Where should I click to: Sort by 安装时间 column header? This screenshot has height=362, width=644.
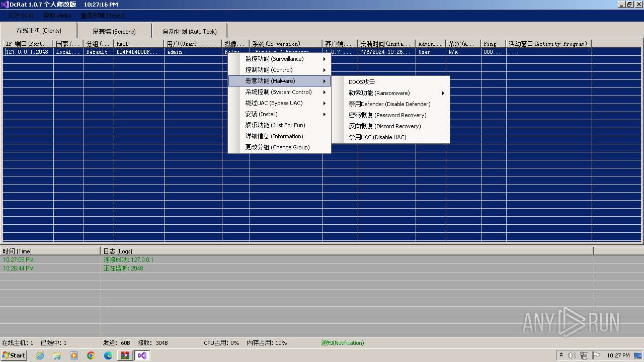pyautogui.click(x=386, y=44)
